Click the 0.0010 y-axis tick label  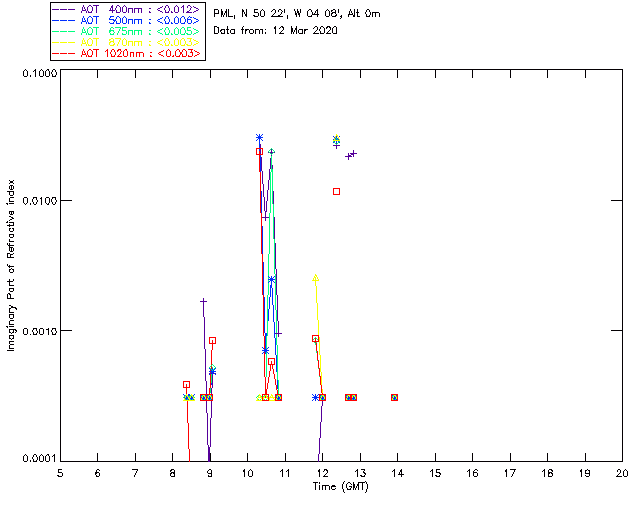(x=39, y=331)
